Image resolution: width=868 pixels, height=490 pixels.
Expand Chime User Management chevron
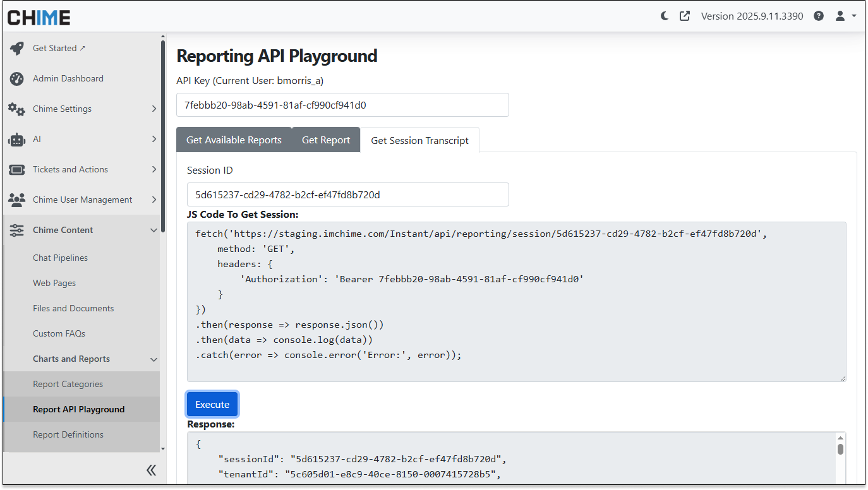[x=154, y=200]
